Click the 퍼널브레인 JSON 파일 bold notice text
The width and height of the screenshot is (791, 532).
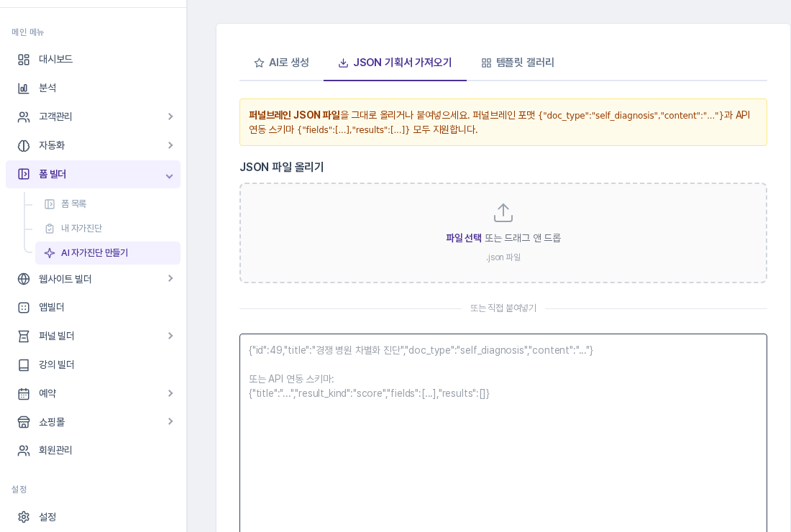[x=295, y=116]
